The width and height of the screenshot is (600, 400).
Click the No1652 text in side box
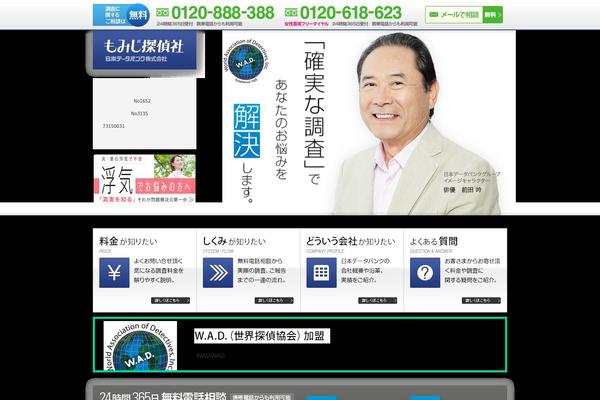point(142,101)
